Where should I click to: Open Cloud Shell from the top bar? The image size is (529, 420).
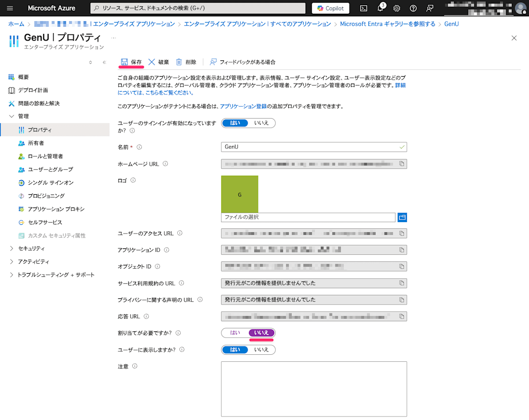click(364, 8)
